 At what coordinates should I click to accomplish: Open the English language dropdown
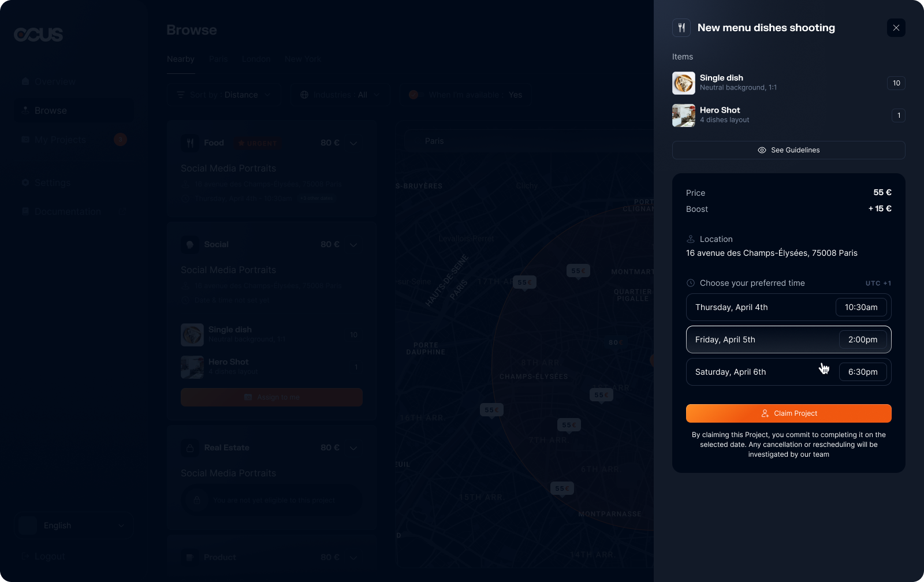pyautogui.click(x=74, y=525)
